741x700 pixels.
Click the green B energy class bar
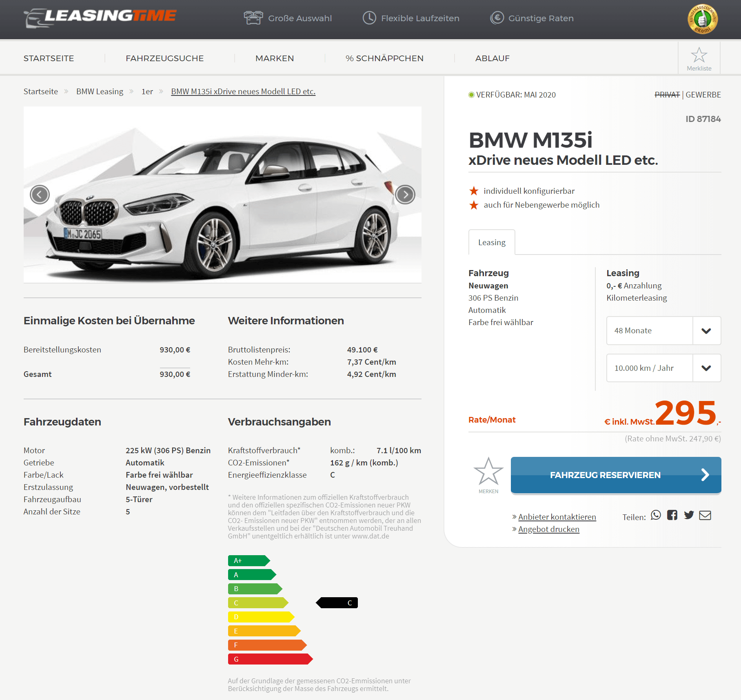pos(255,589)
